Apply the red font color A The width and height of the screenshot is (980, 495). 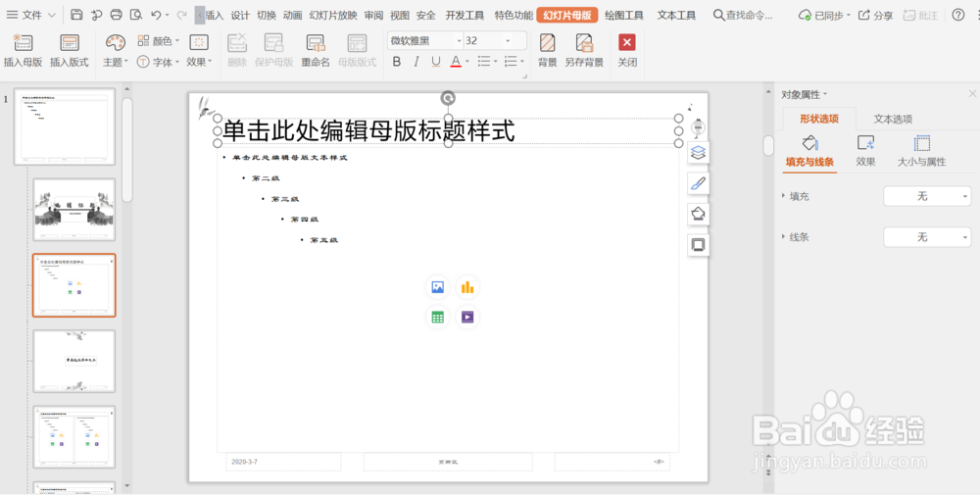click(x=456, y=61)
